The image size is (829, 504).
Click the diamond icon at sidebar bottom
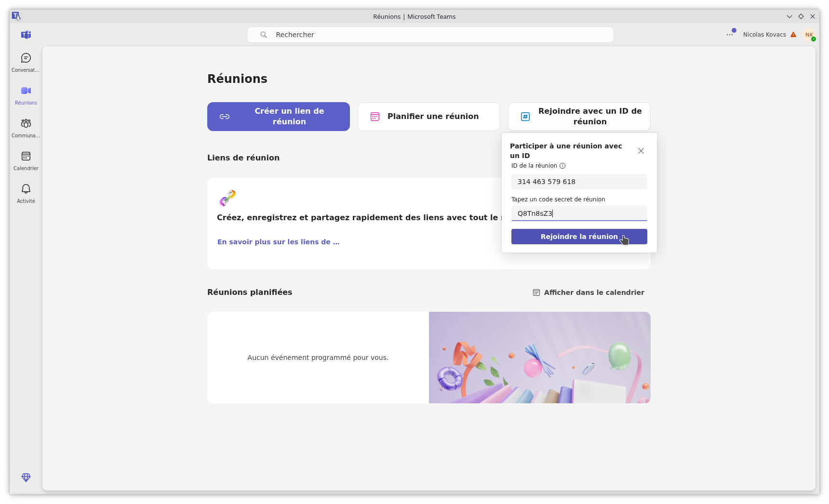(26, 477)
